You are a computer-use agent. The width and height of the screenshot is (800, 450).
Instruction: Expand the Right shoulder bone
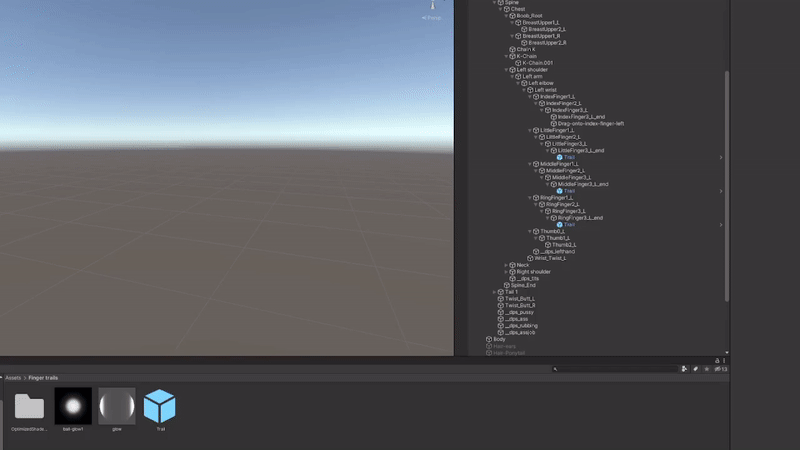coord(506,272)
